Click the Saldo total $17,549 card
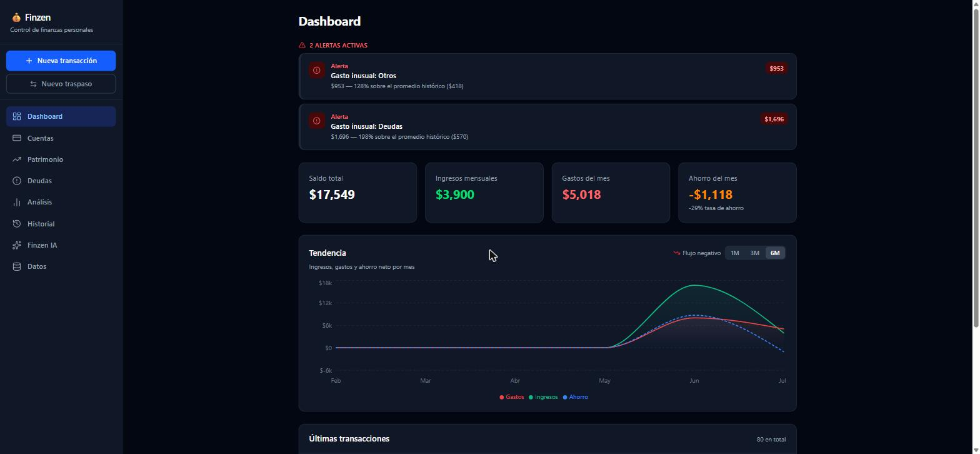The height and width of the screenshot is (454, 980). pyautogui.click(x=357, y=193)
